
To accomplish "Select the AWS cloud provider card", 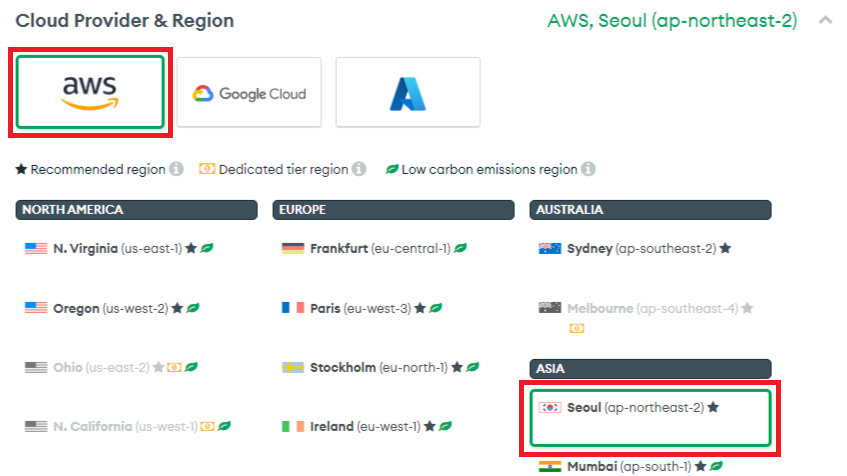I will [90, 92].
